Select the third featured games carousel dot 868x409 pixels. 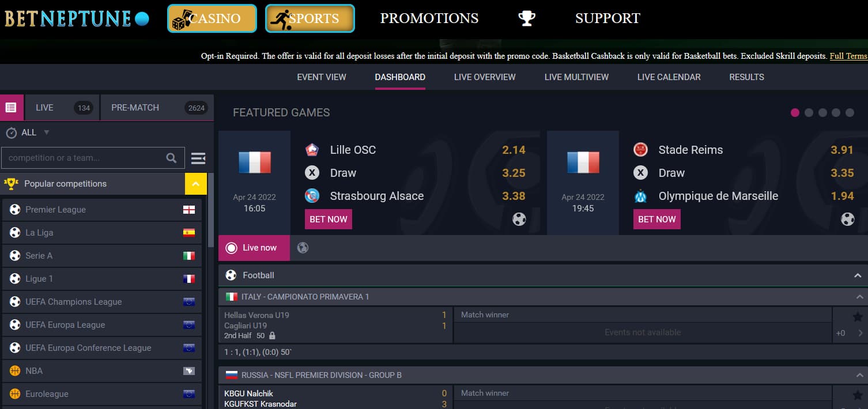822,113
